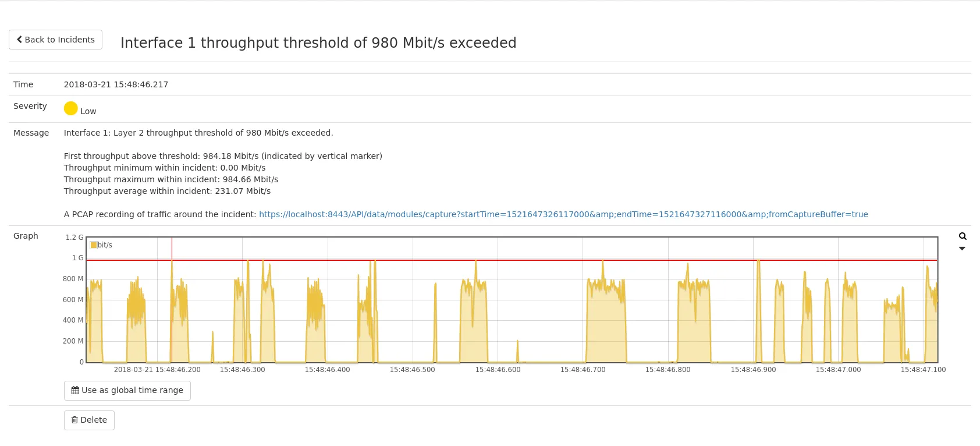Click the magnifier zoom icon beside graph
The image size is (980, 446).
coord(963,236)
